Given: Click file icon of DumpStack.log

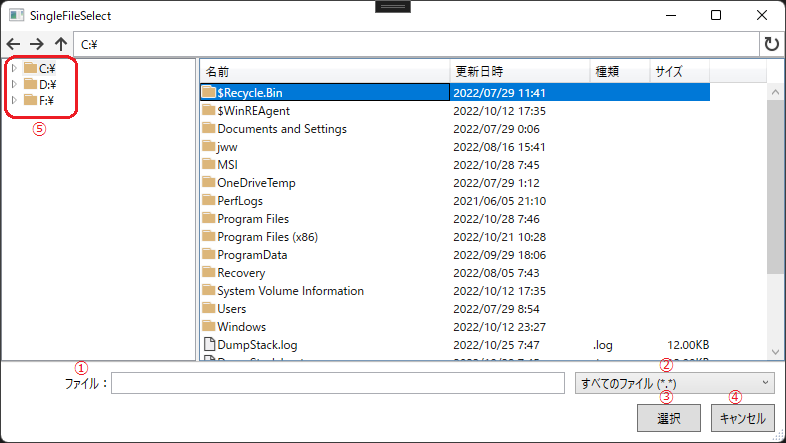Looking at the screenshot, I should click(x=209, y=344).
